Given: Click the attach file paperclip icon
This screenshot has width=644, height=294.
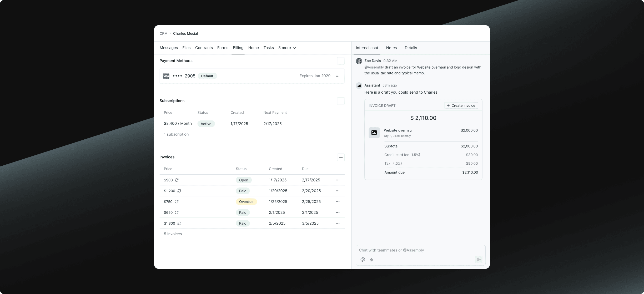Looking at the screenshot, I should click(x=371, y=260).
